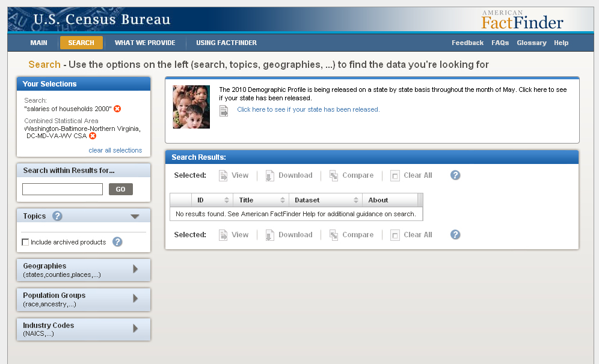Click the Title column header text
The image size is (599, 364).
pos(246,200)
